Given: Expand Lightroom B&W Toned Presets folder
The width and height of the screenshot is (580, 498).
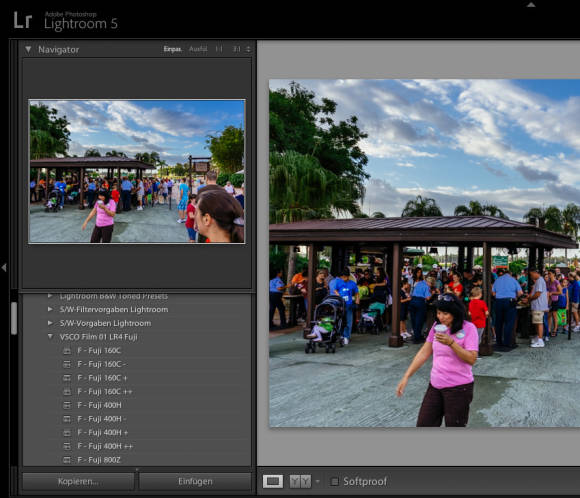Looking at the screenshot, I should (50, 296).
